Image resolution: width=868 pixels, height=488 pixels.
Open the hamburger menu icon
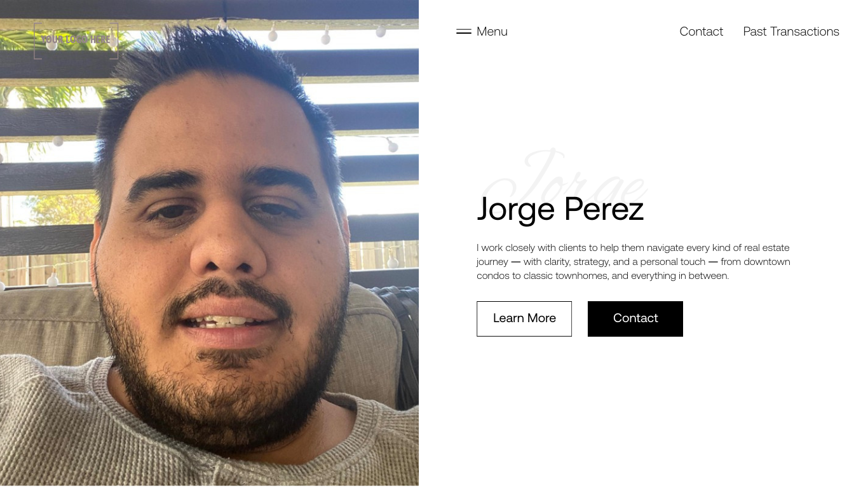pos(464,31)
